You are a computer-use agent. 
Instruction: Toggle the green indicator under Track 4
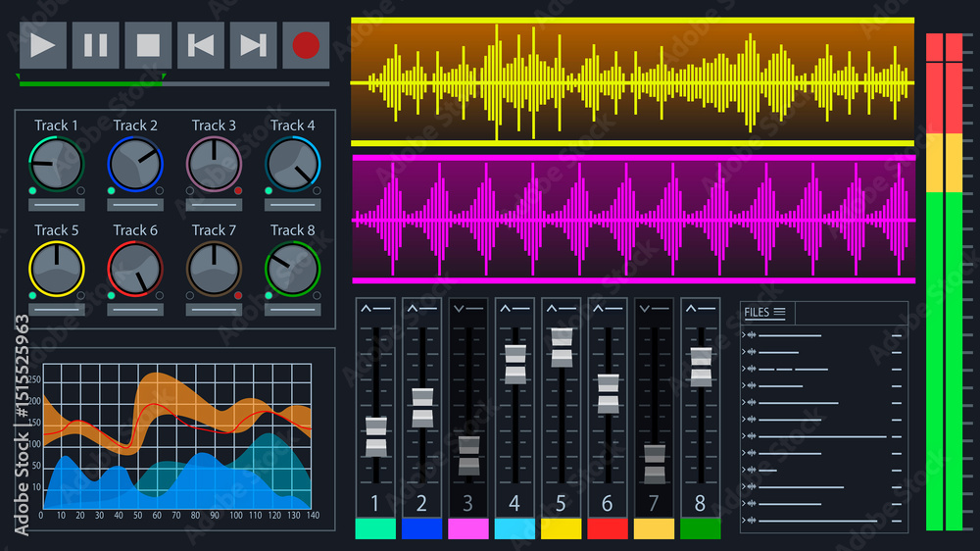[x=269, y=191]
